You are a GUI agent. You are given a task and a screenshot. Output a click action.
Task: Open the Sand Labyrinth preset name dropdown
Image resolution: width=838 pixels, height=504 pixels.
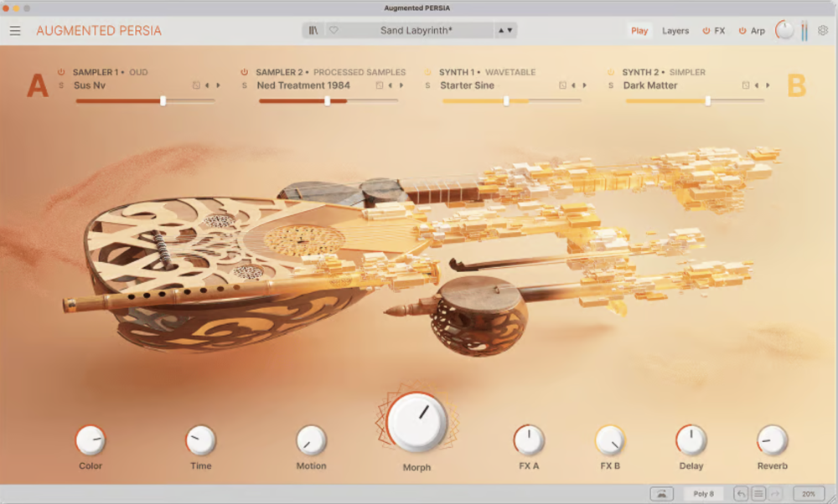[x=416, y=30]
